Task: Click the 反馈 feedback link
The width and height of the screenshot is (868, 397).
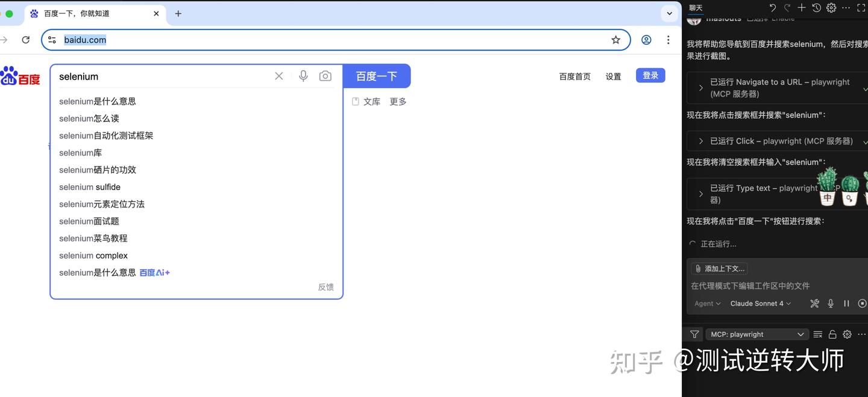Action: click(x=325, y=287)
